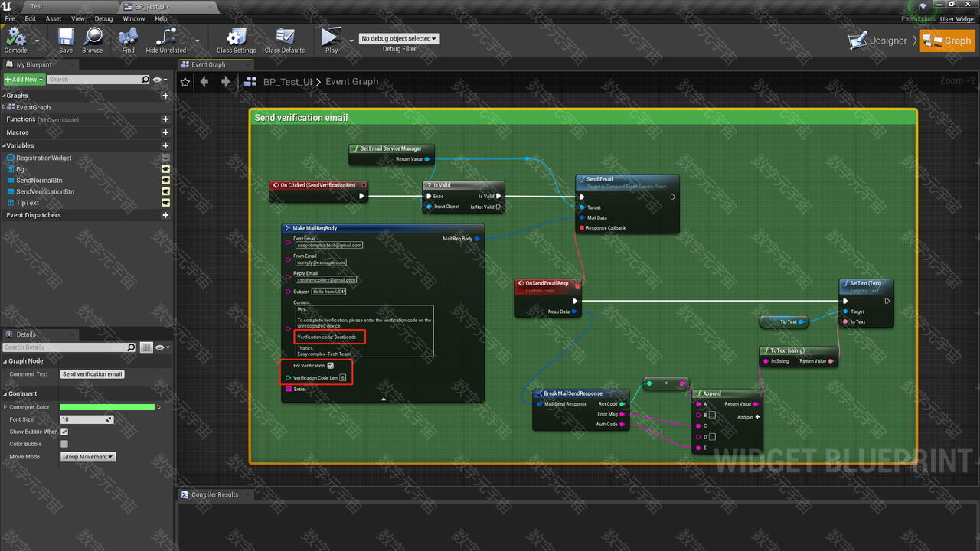Collapse the Graph Node section
The width and height of the screenshot is (980, 551).
[4, 361]
